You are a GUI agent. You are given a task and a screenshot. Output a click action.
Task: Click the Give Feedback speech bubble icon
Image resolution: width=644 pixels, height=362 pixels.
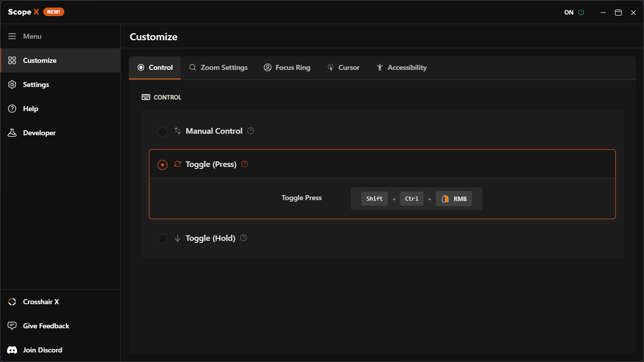click(x=12, y=326)
